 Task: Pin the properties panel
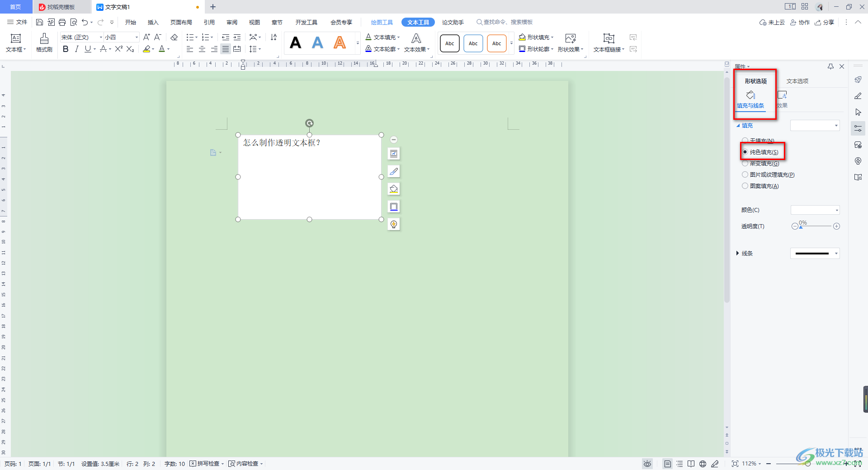pyautogui.click(x=830, y=66)
